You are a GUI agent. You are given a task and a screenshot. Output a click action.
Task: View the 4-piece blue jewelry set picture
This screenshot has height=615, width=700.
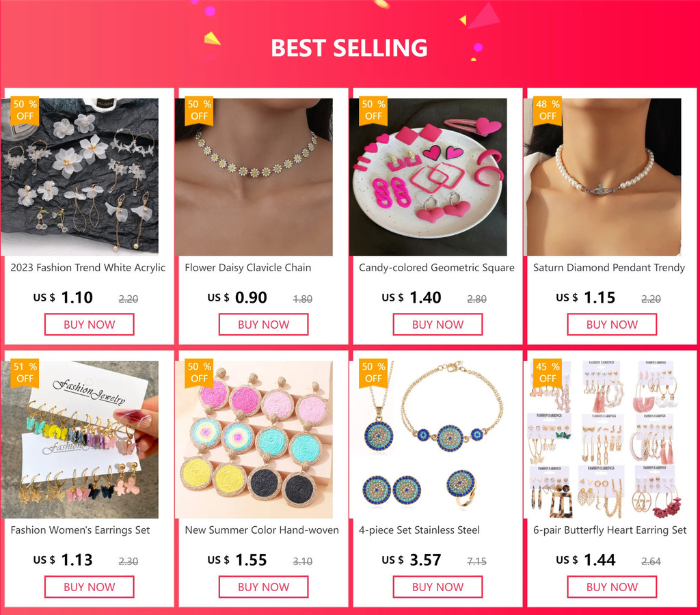428,439
